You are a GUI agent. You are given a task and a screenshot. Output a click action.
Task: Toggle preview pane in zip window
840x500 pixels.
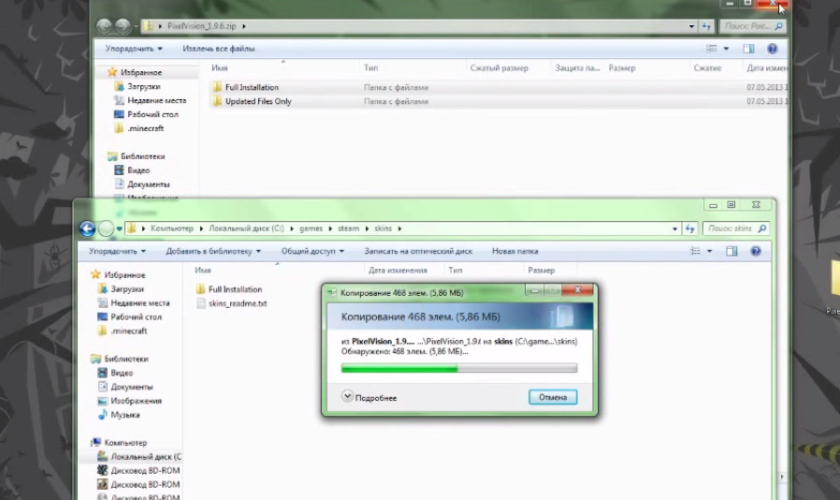pos(749,49)
